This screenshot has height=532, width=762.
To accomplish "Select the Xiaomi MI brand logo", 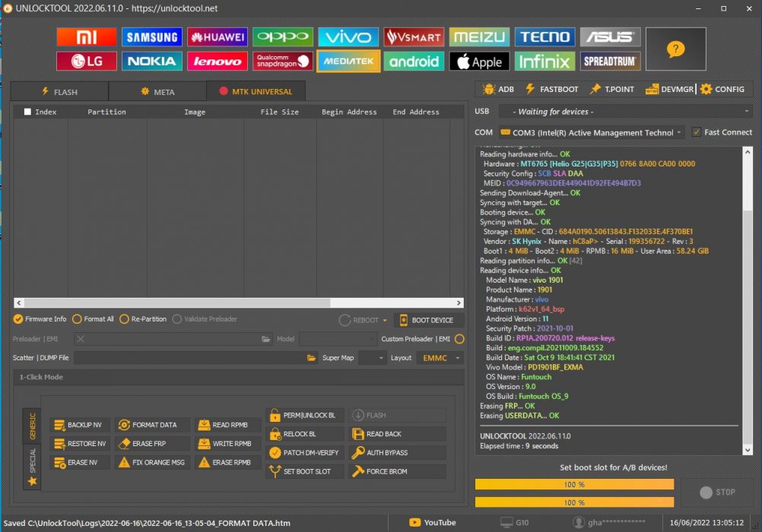I will [x=87, y=37].
